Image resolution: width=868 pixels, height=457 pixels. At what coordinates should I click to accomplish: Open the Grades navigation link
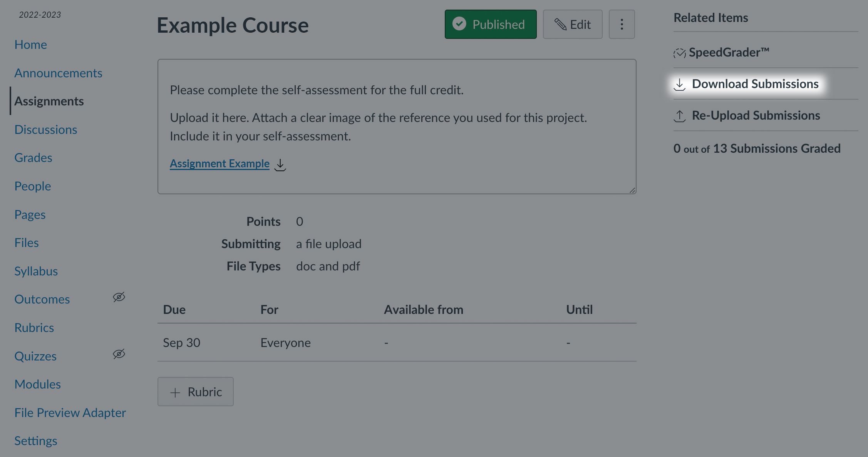coord(33,158)
